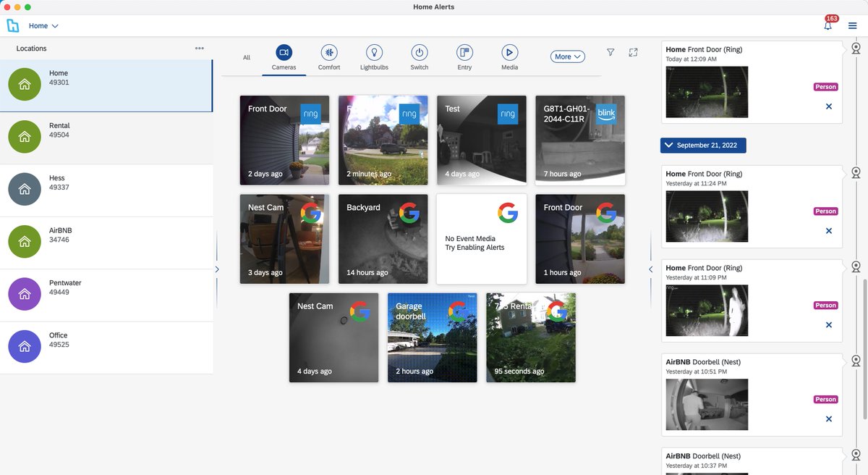Open the Ring Front Door camera tile
Screen dimensions: 868x475
pyautogui.click(x=284, y=140)
